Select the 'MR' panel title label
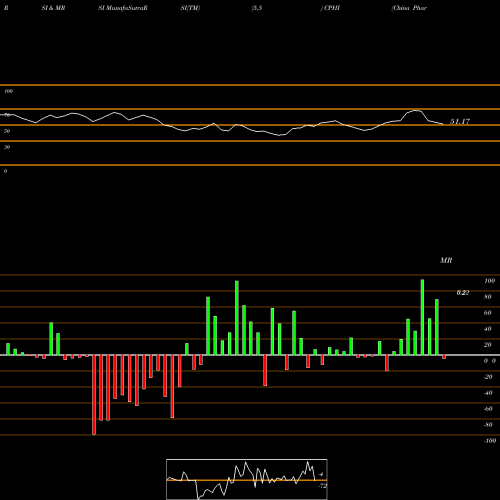500x500 pixels. point(446,260)
